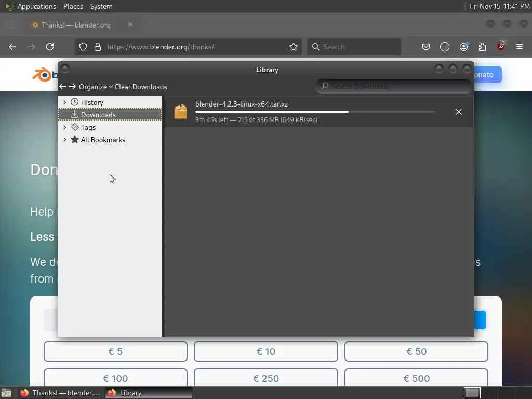
Task: Bookmark page with the star icon
Action: (294, 47)
